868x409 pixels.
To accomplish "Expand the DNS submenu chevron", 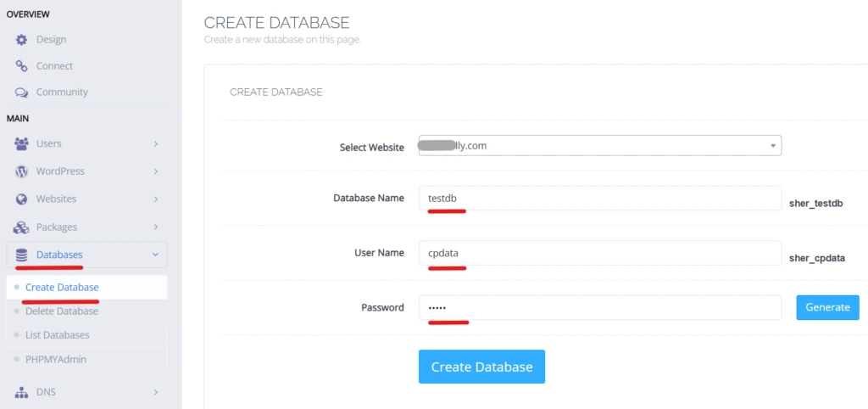I will (x=156, y=392).
